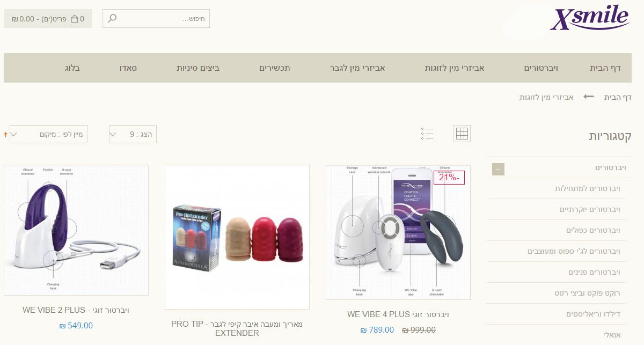Open the Pro Tip Extender product image
The height and width of the screenshot is (345, 644).
pos(237,237)
